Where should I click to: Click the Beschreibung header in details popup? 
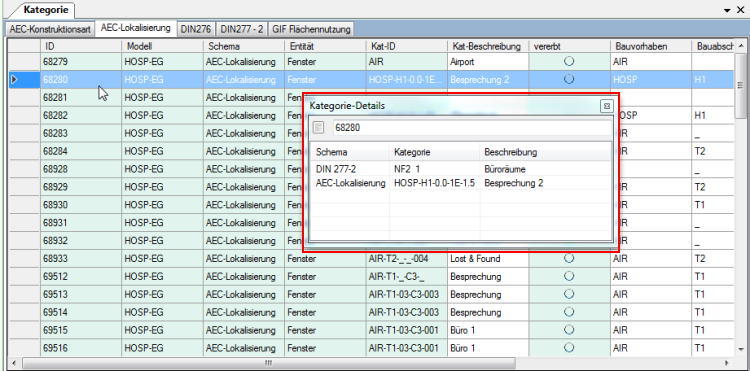pyautogui.click(x=545, y=152)
